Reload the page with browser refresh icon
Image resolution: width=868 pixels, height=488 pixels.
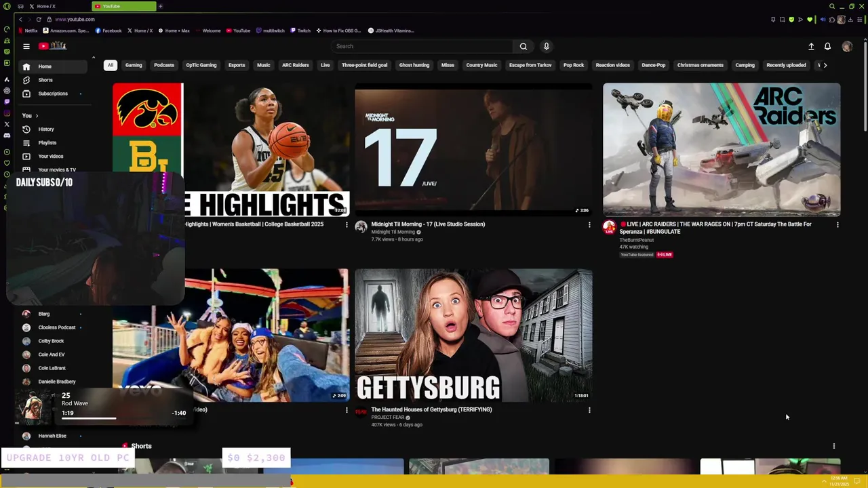coord(39,19)
